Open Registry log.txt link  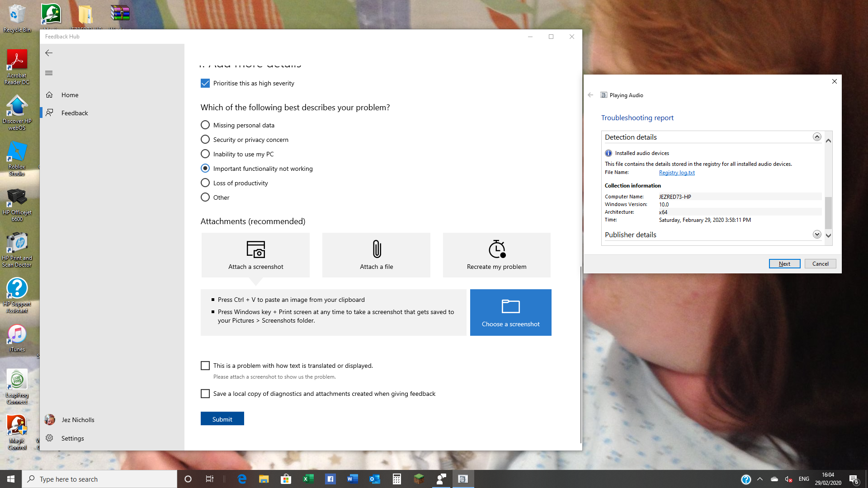pos(677,173)
